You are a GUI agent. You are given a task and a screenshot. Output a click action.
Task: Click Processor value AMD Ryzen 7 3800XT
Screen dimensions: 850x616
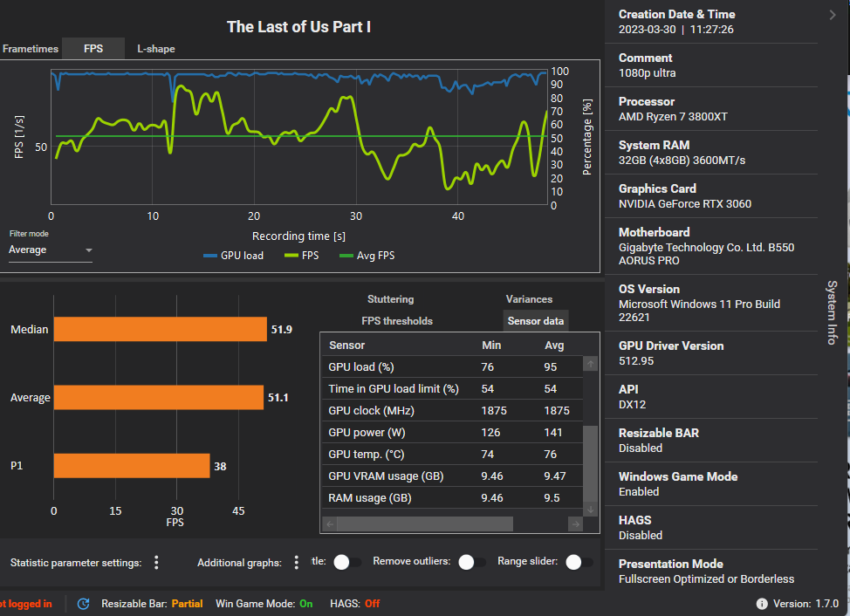click(673, 117)
